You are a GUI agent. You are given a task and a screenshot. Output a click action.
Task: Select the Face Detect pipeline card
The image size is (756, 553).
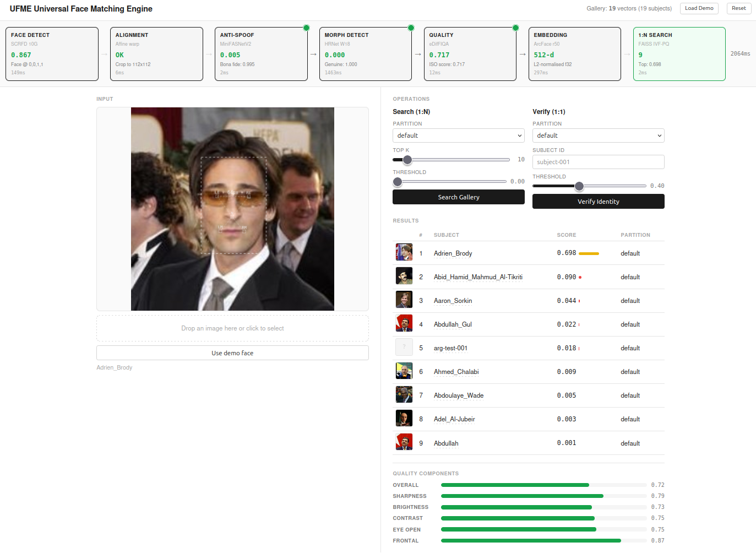pos(52,54)
